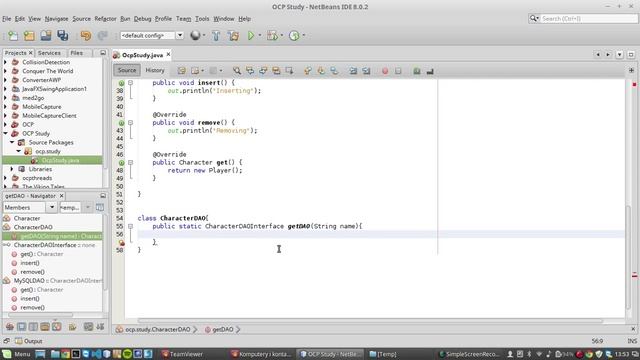The image size is (640, 360).
Task: Click the Previous Bookmark icon
Action: [x=308, y=71]
